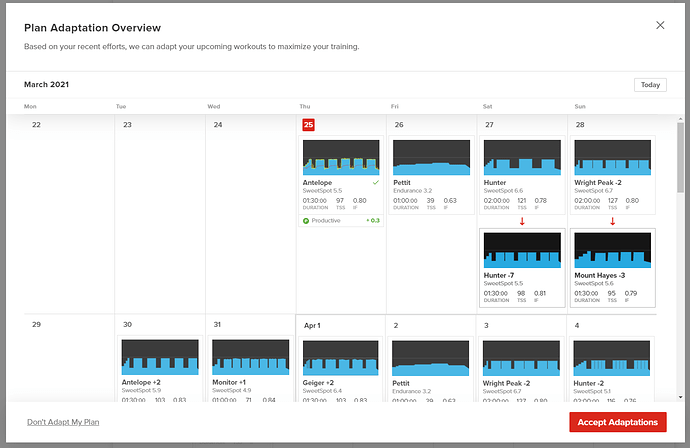Close the Plan Adaptation Overview dialog

[660, 25]
